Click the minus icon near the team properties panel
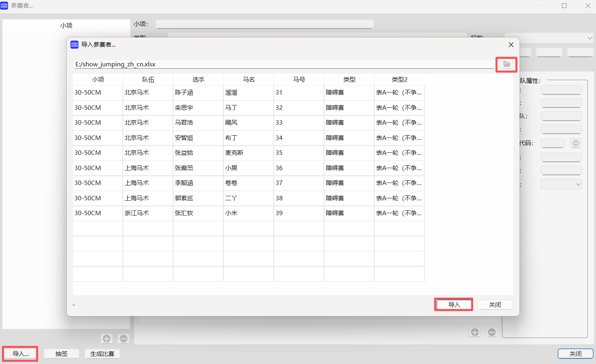The width and height of the screenshot is (596, 364). coord(491,332)
